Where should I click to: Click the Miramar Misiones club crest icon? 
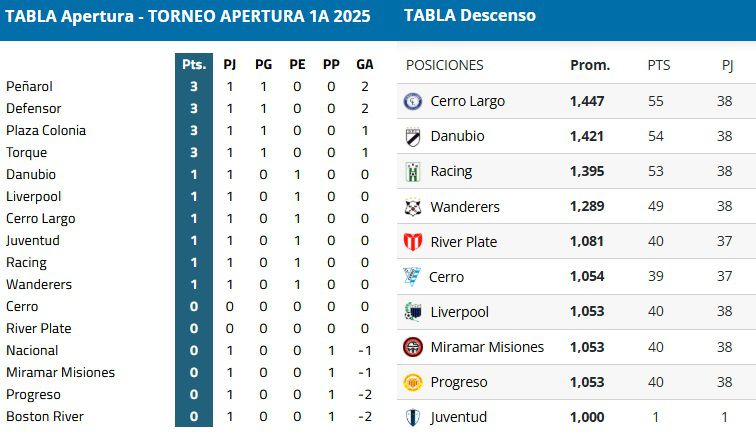click(x=413, y=347)
